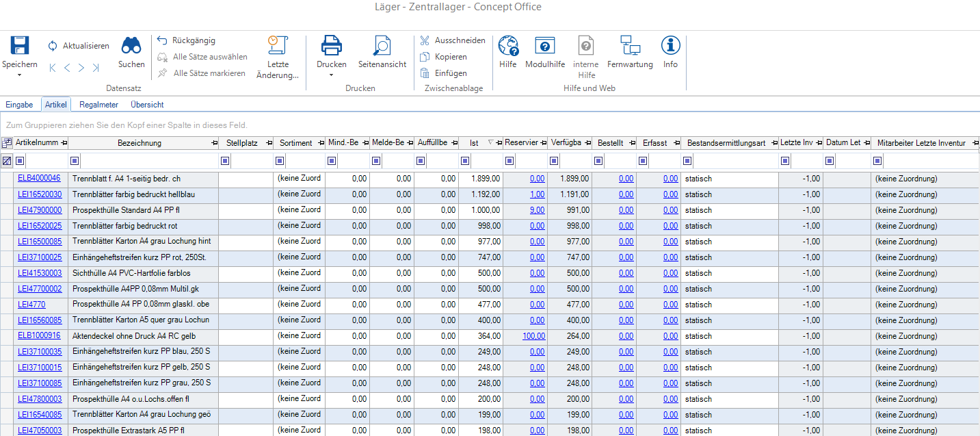
Task: Click the Sortiment filter input field
Action: 304,162
